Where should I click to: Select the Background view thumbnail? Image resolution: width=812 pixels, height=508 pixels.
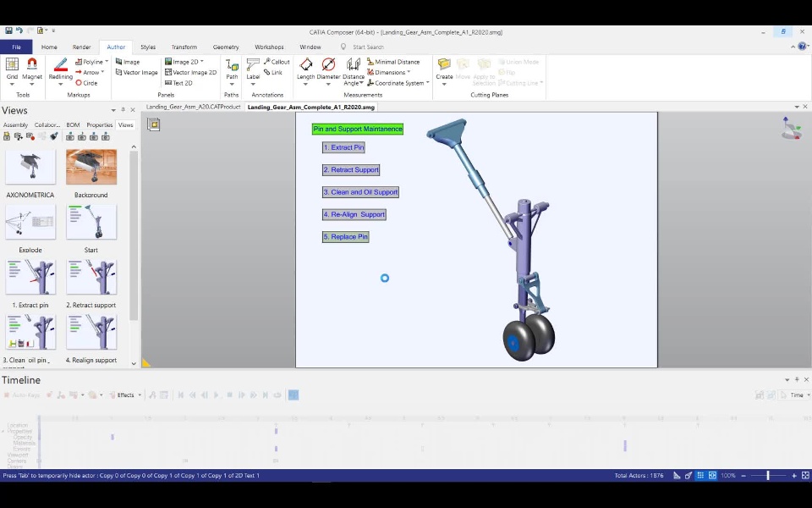click(x=91, y=167)
